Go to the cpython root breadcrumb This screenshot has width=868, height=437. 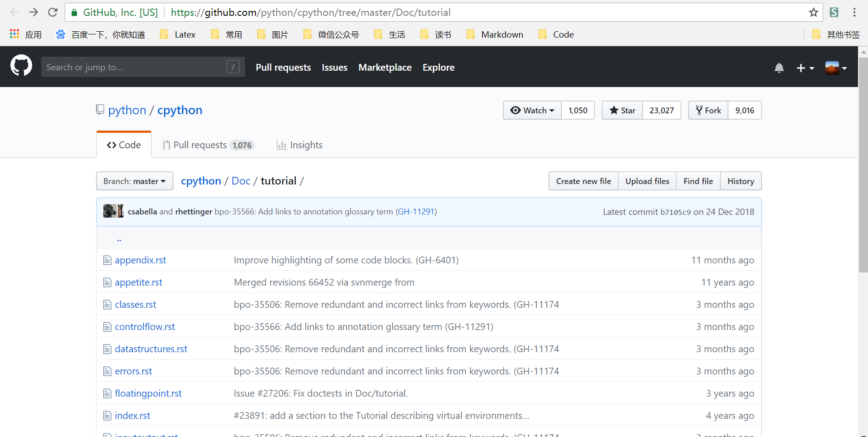tap(201, 181)
